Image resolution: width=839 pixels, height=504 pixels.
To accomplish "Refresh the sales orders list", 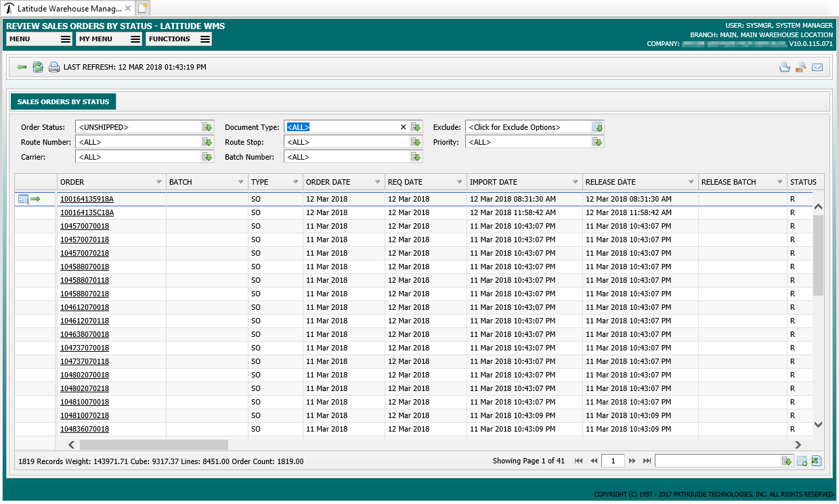I will tap(38, 67).
